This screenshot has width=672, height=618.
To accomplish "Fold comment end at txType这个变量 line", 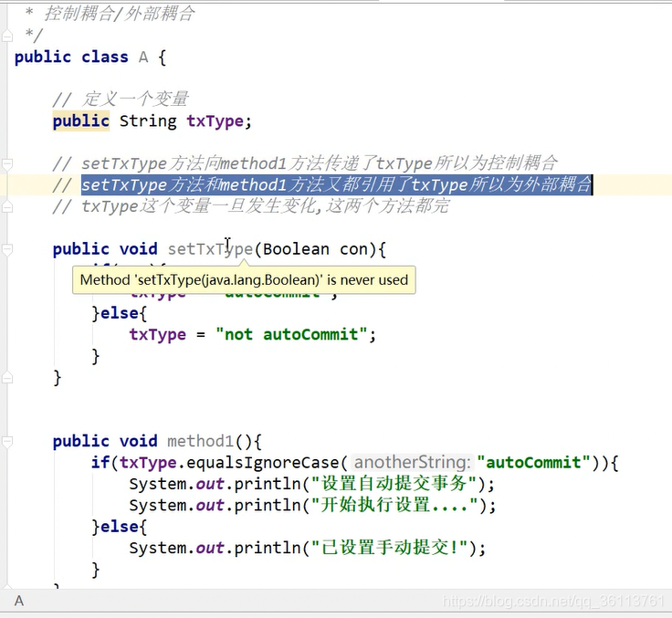I will point(7,206).
